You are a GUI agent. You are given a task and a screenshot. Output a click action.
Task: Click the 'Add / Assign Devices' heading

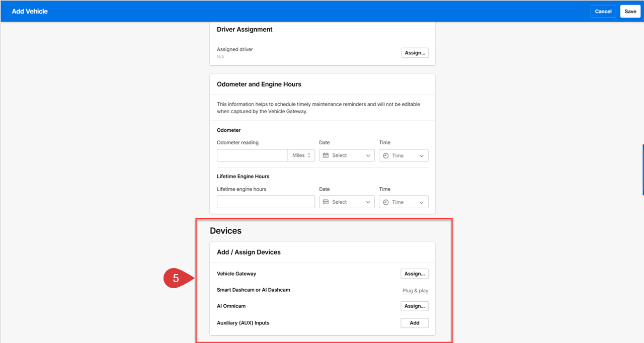pyautogui.click(x=249, y=252)
